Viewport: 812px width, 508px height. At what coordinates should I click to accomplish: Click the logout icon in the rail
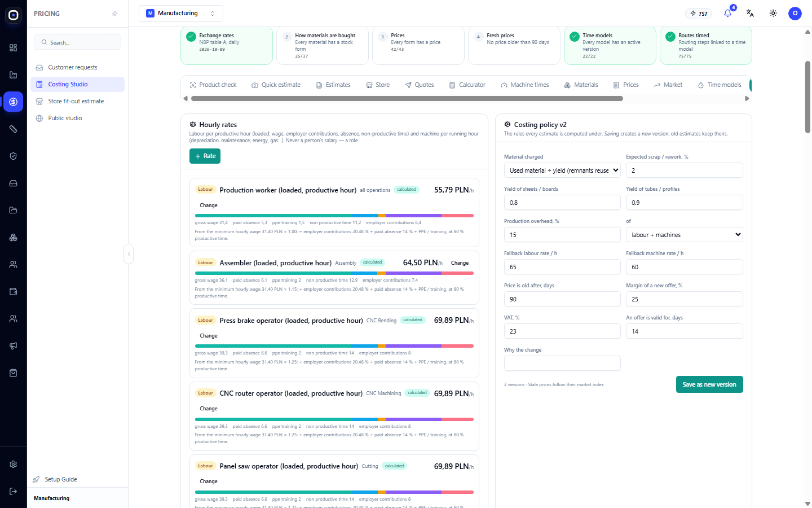14,491
